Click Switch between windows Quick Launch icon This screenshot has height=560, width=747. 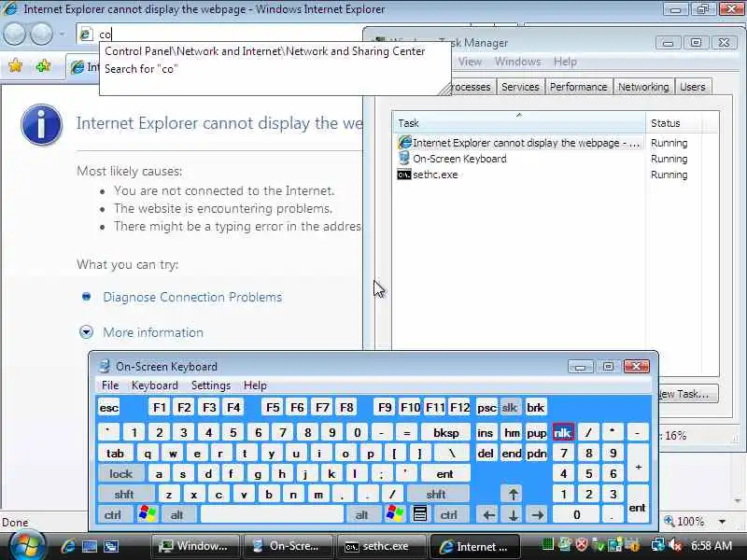[111, 546]
